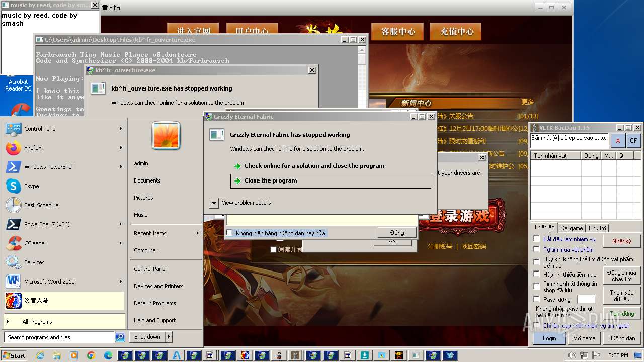Click the 注册账号 link
The image size is (644, 362).
click(x=440, y=247)
